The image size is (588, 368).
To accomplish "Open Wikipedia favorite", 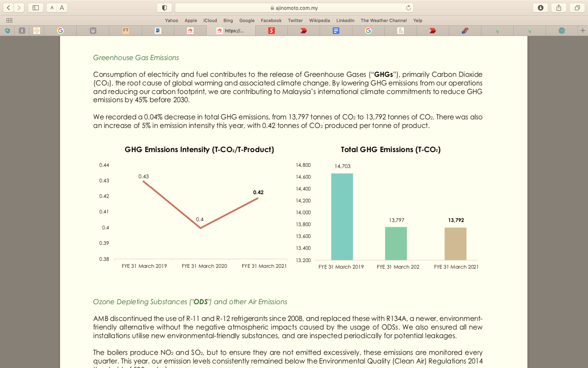I will click(320, 20).
